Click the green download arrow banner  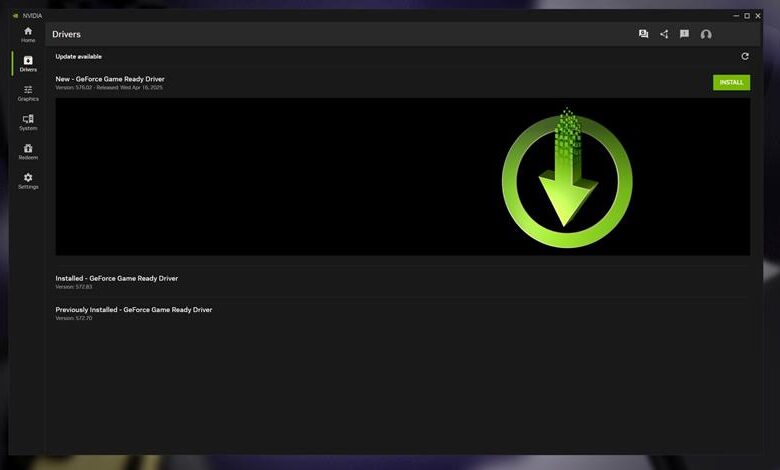402,177
